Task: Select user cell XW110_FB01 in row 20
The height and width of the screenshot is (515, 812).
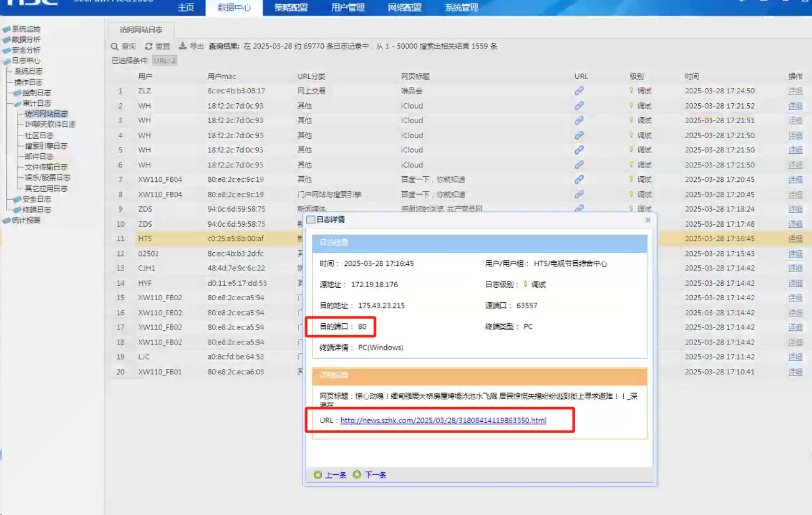Action: 160,372
